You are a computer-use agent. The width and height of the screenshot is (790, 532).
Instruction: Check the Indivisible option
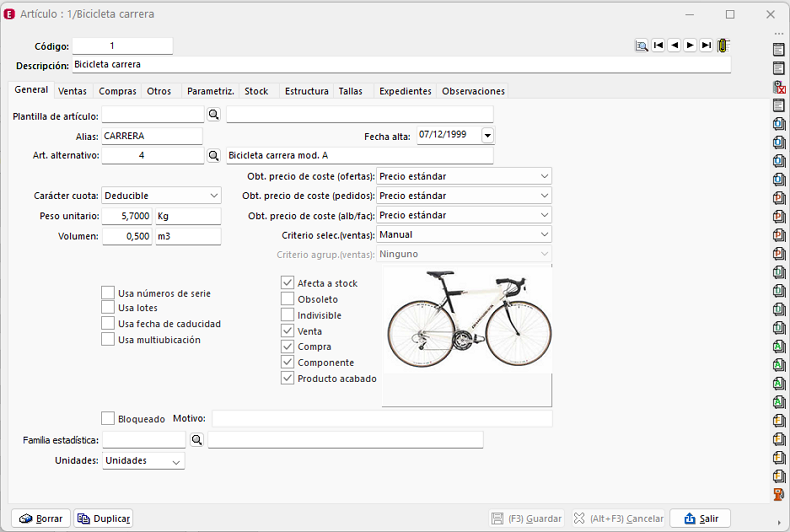287,315
